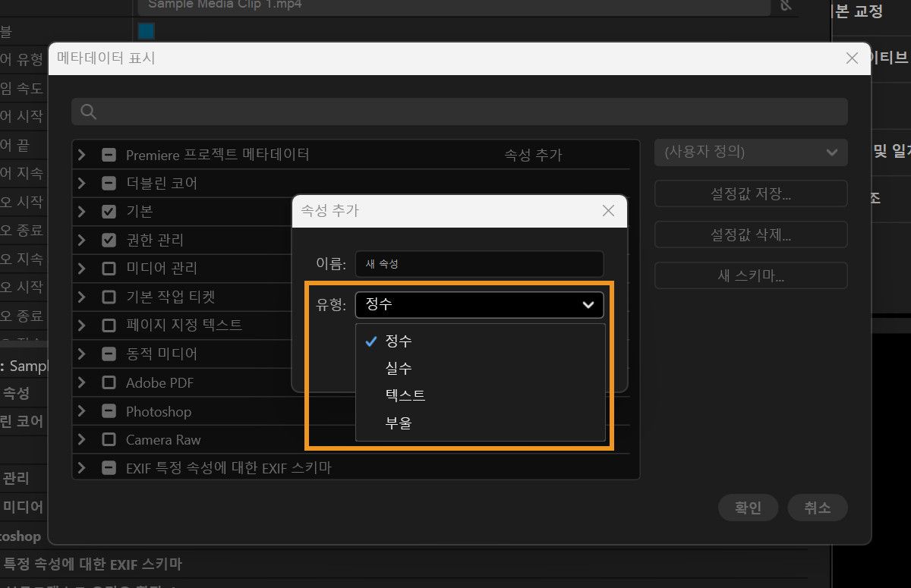Viewport: 911px width, 588px height.
Task: Click the Sample Media Clip 1.mp4 field
Action: [454, 6]
